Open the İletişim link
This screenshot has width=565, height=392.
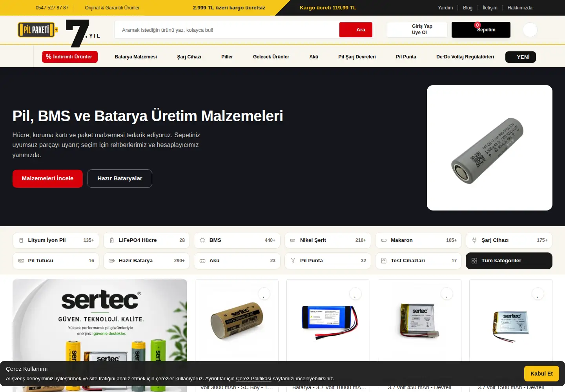click(x=490, y=8)
